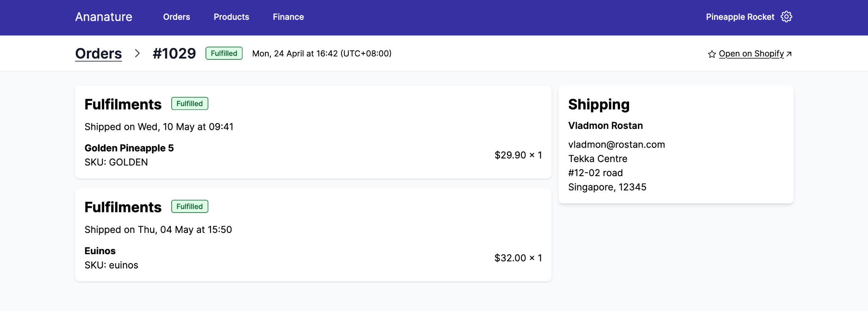868x311 pixels.
Task: Click the Fulfilled badge beside order #1029
Action: (x=224, y=53)
